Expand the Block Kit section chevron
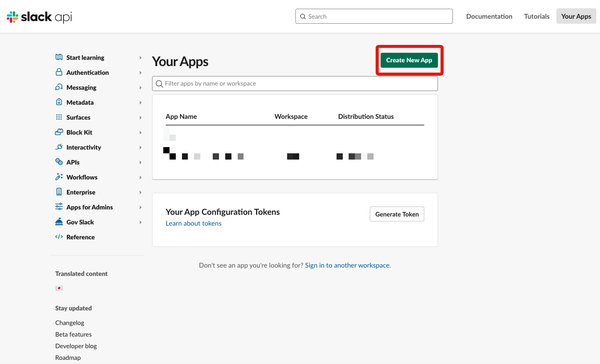This screenshot has height=364, width=600. click(140, 132)
